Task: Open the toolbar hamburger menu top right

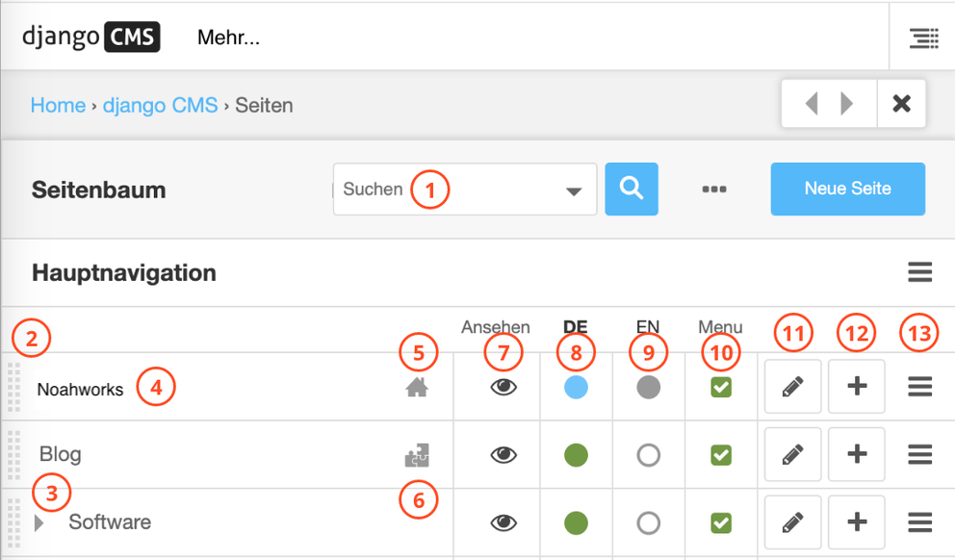Action: [923, 38]
